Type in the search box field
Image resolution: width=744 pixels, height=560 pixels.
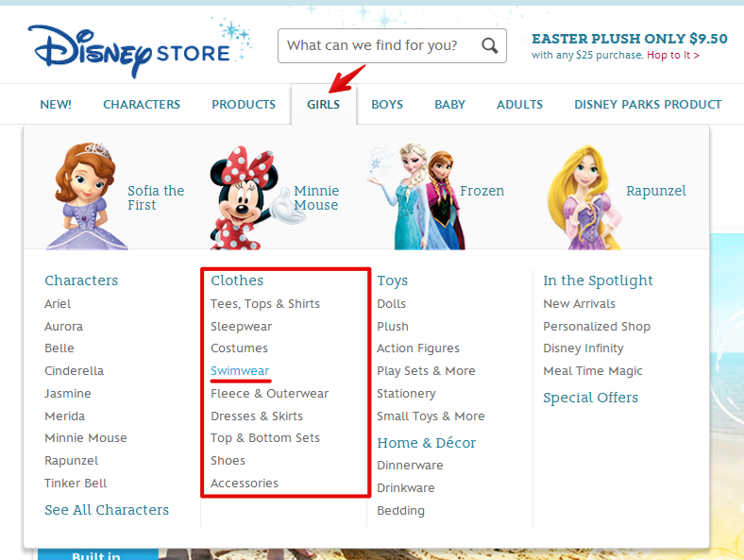point(378,45)
